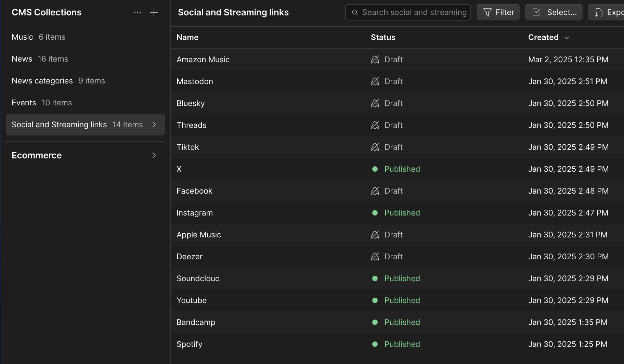Expand the Ecommerce section
Viewport: 624px width, 364px height.
coord(154,155)
